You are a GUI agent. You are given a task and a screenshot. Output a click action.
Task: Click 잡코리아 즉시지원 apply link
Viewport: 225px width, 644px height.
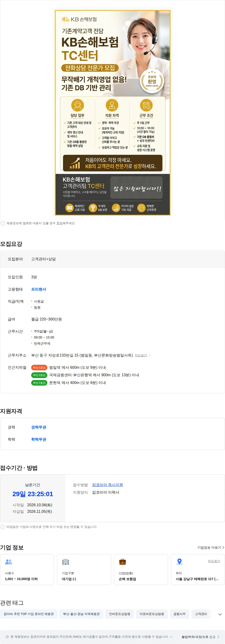pos(108,485)
